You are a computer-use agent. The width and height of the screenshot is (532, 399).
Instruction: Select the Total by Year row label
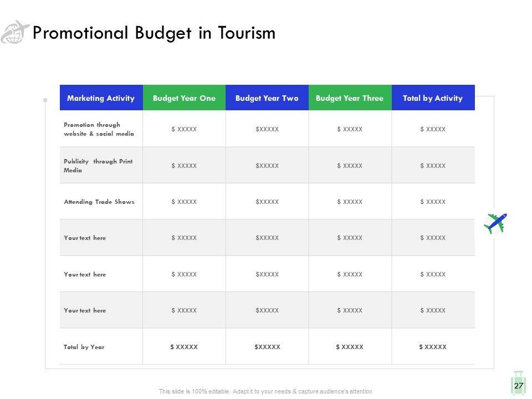tap(84, 347)
